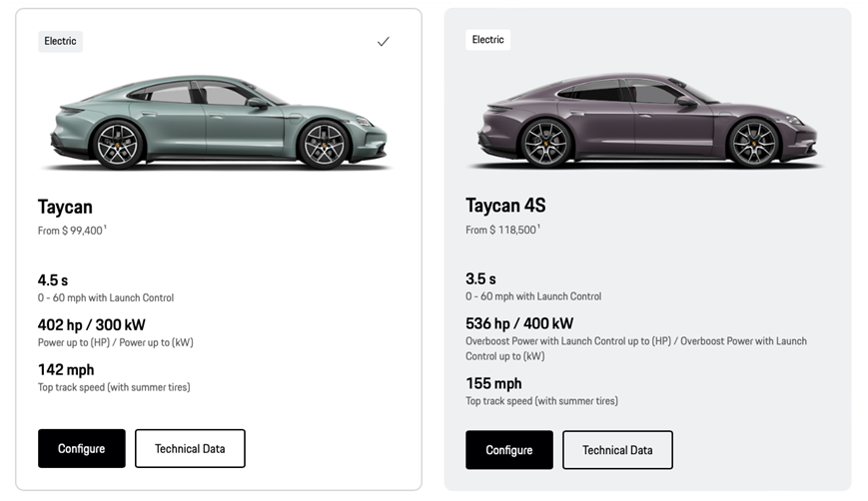
Task: Click the 155 mph top speed figure
Action: coord(493,383)
